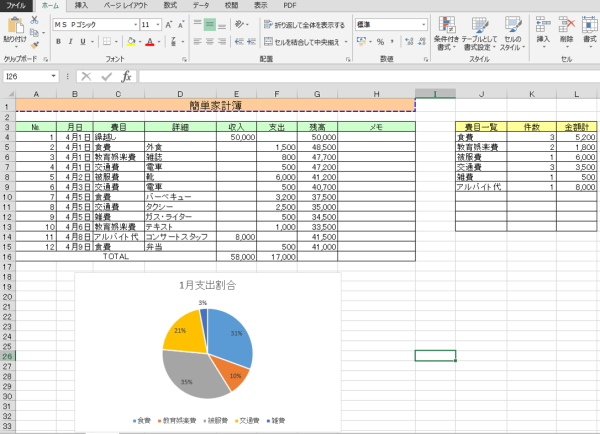Viewport: 600px width, 434px height.
Task: Open the merge cells dropdown arrow
Action: click(346, 42)
